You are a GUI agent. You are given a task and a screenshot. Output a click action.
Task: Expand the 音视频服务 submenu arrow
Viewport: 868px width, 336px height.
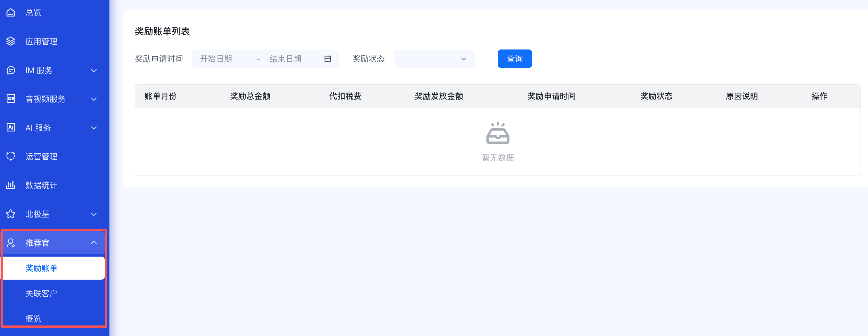pyautogui.click(x=94, y=99)
